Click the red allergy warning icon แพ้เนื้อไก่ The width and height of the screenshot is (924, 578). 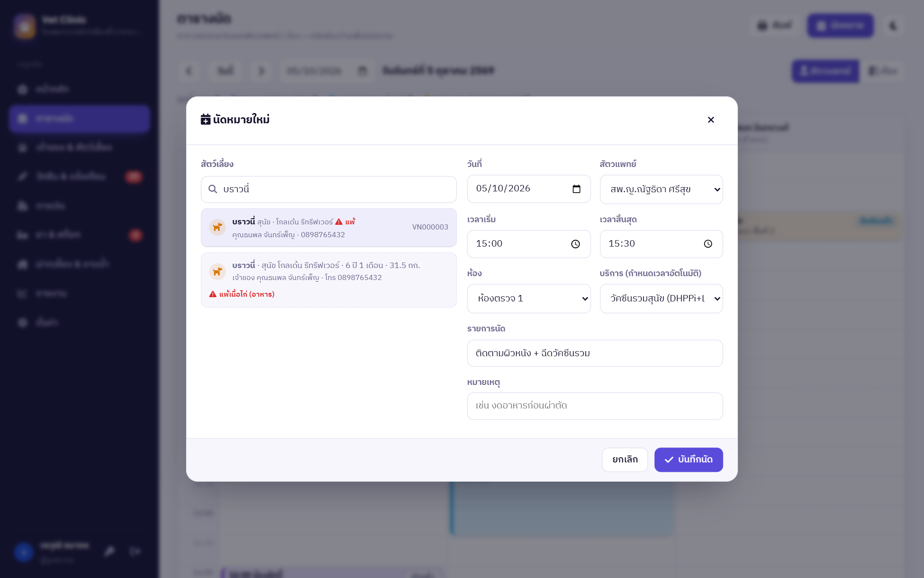213,294
